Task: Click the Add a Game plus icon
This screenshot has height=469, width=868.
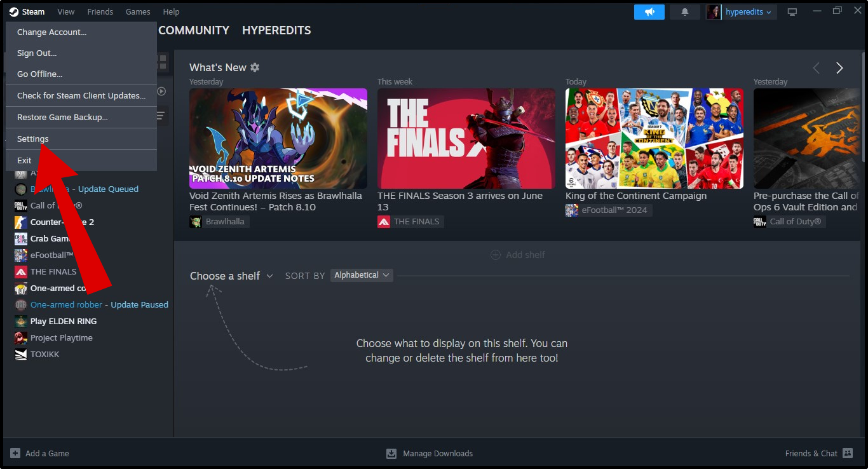Action: tap(15, 453)
